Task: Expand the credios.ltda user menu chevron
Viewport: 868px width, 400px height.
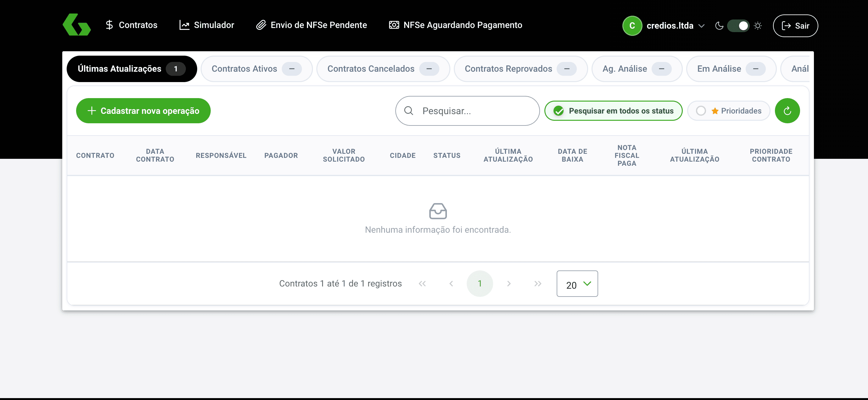Action: (702, 25)
